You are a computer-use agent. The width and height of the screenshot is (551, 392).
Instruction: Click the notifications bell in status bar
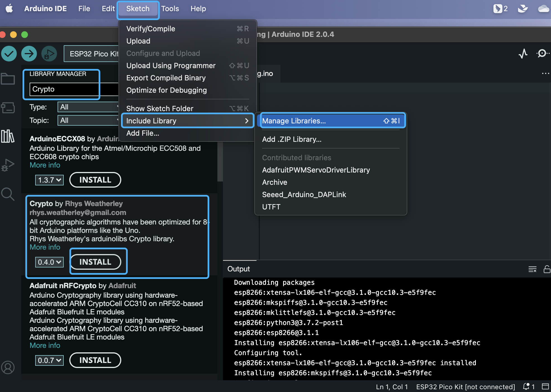point(526,387)
